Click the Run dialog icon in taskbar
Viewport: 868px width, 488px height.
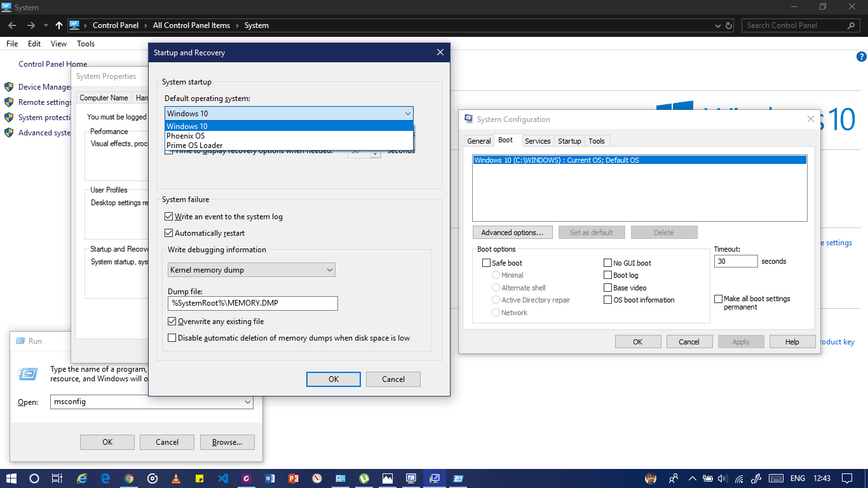click(458, 478)
